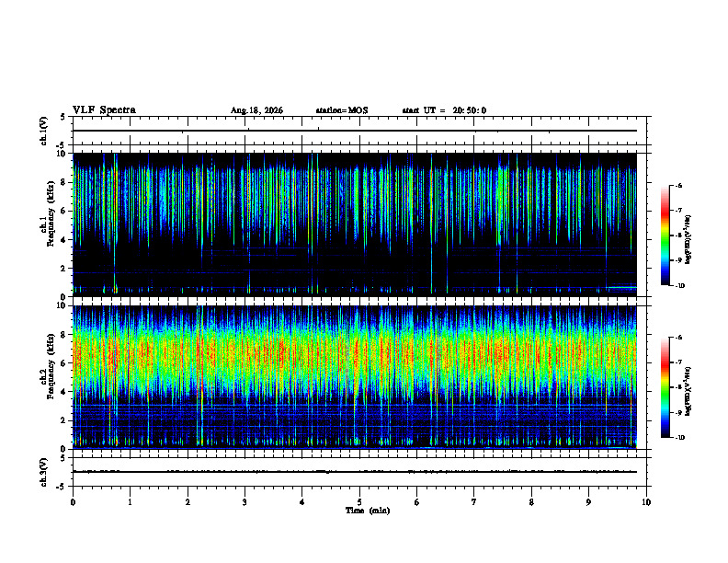Click the "station=MOS" header label
Screen dimensions: 728x563
(x=342, y=110)
